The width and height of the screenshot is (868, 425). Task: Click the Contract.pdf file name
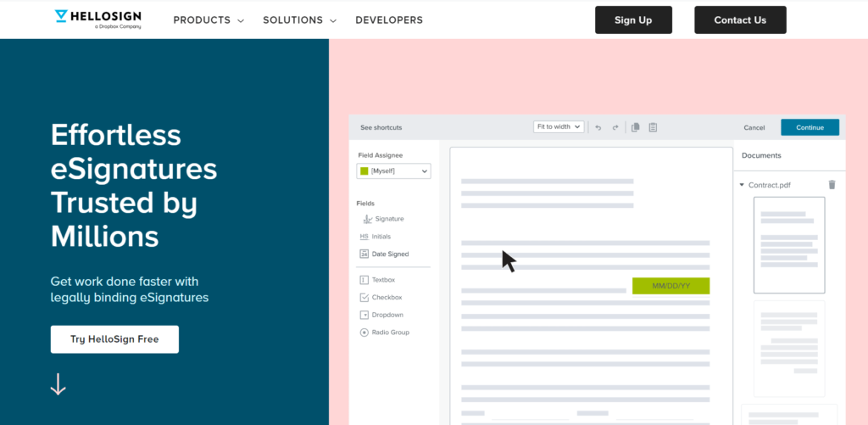770,185
